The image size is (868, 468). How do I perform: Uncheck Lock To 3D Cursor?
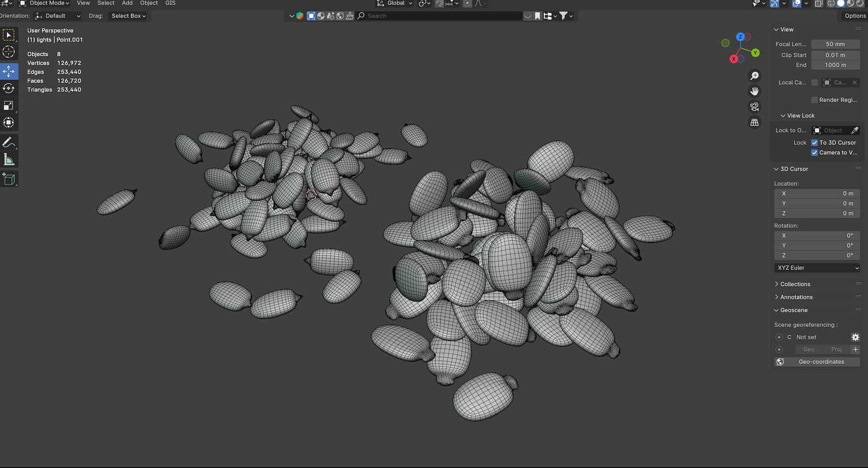[x=815, y=142]
